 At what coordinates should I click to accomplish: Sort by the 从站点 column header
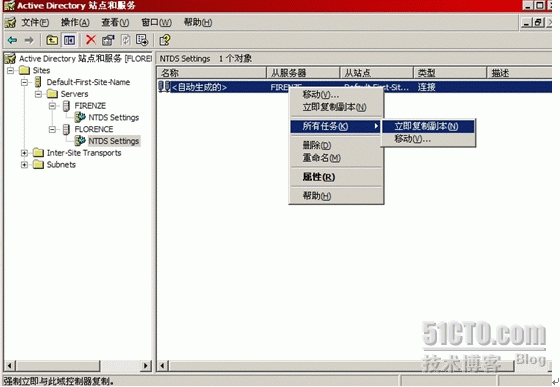(x=377, y=73)
